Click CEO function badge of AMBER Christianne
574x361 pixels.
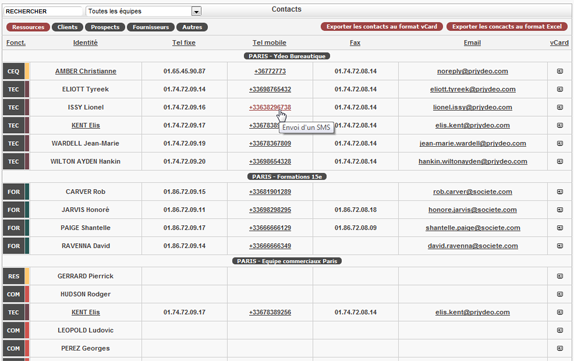(14, 71)
